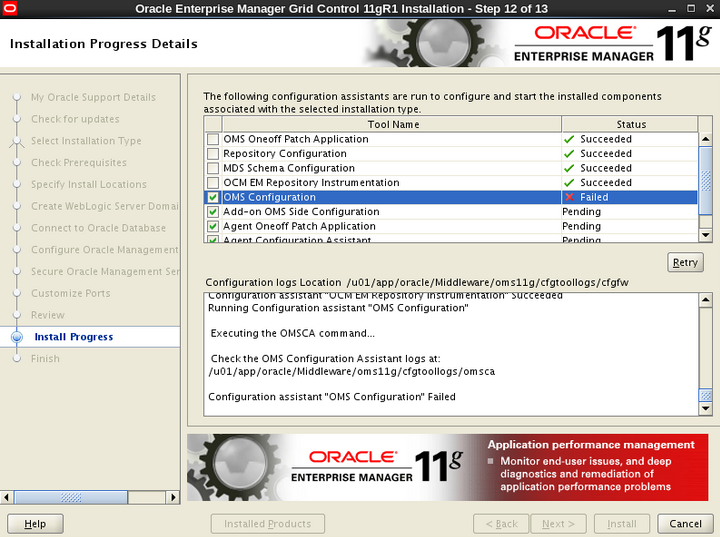Select the Specify Install Locations step
The height and width of the screenshot is (537, 720).
[89, 185]
